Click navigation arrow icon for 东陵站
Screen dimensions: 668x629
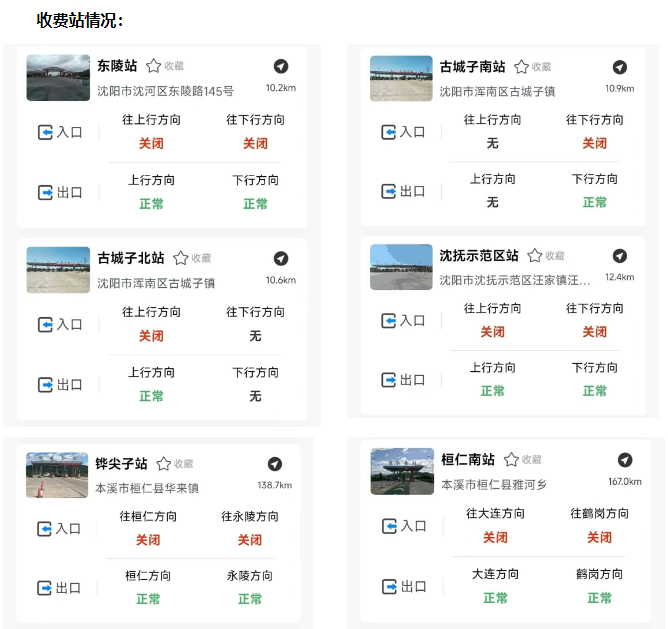point(281,66)
